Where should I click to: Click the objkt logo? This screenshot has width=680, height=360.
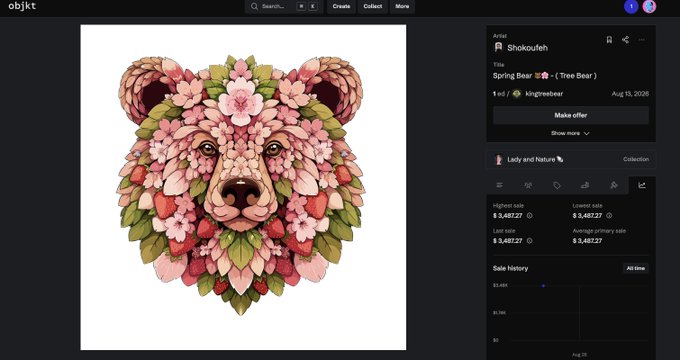click(22, 6)
